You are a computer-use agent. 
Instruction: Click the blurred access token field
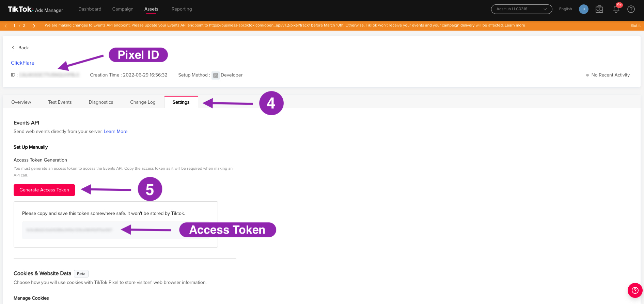[116, 230]
